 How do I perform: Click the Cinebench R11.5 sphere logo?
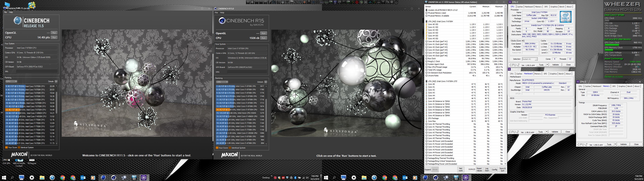(17, 20)
